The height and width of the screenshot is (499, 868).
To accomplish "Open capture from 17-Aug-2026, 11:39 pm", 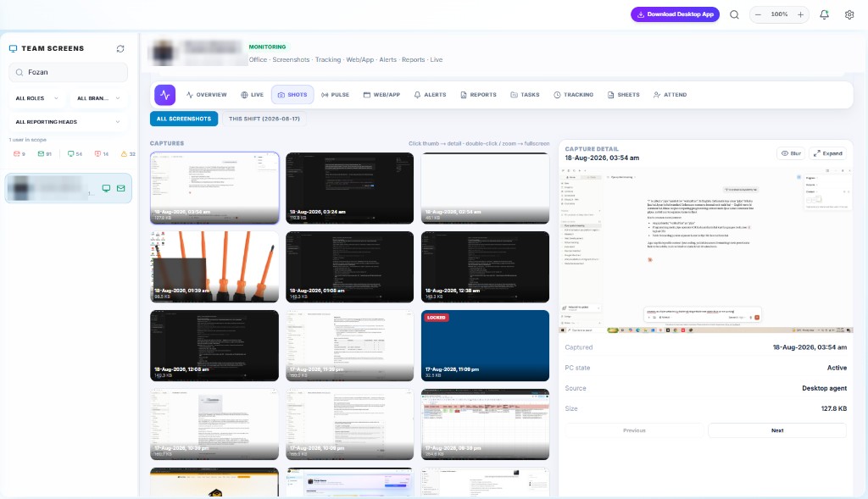I will tap(349, 345).
